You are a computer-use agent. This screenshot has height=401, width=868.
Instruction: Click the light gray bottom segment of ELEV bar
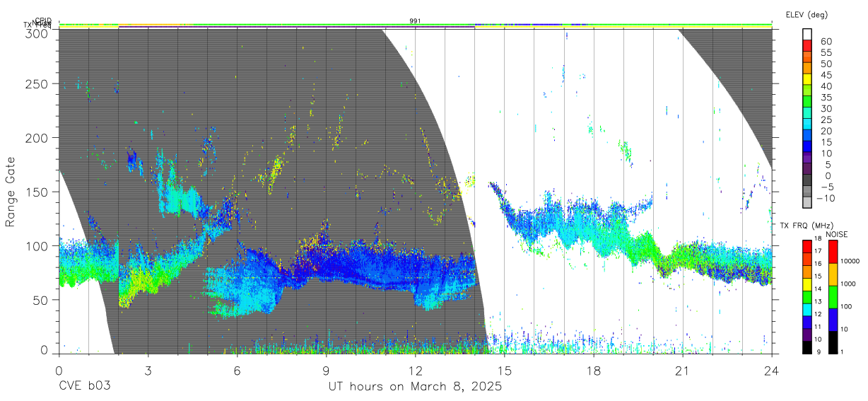808,203
